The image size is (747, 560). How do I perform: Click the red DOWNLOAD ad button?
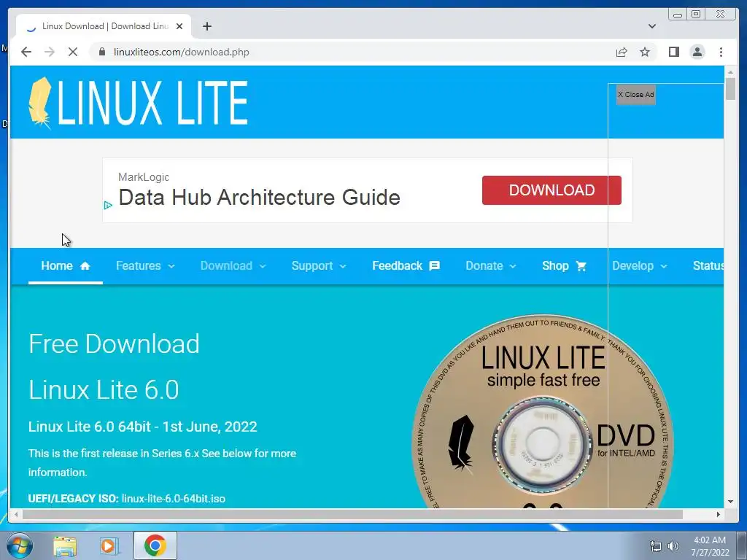551,190
